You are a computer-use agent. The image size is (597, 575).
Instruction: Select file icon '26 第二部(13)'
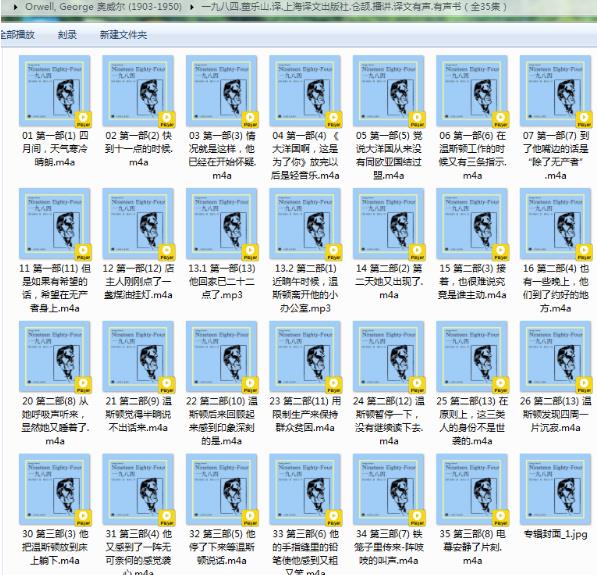pos(555,356)
